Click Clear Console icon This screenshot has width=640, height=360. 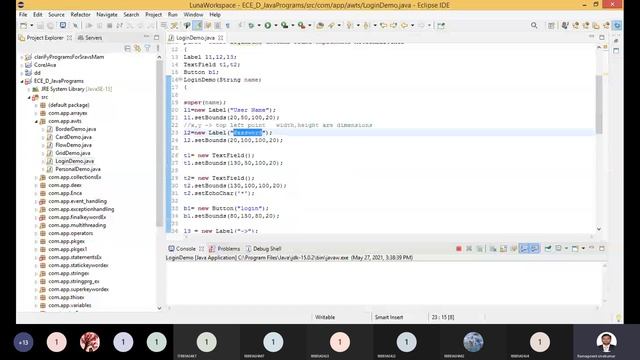click(493, 249)
